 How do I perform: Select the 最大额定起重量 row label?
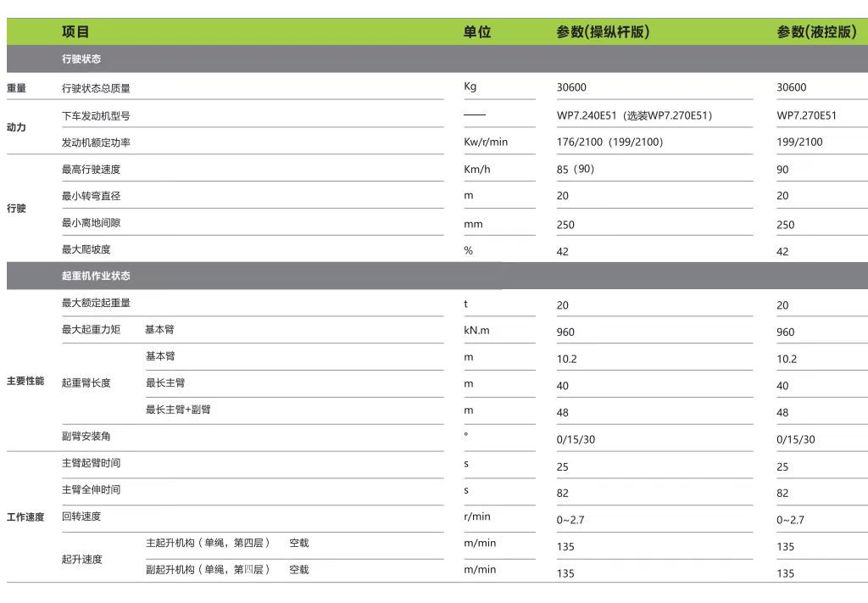pyautogui.click(x=96, y=303)
